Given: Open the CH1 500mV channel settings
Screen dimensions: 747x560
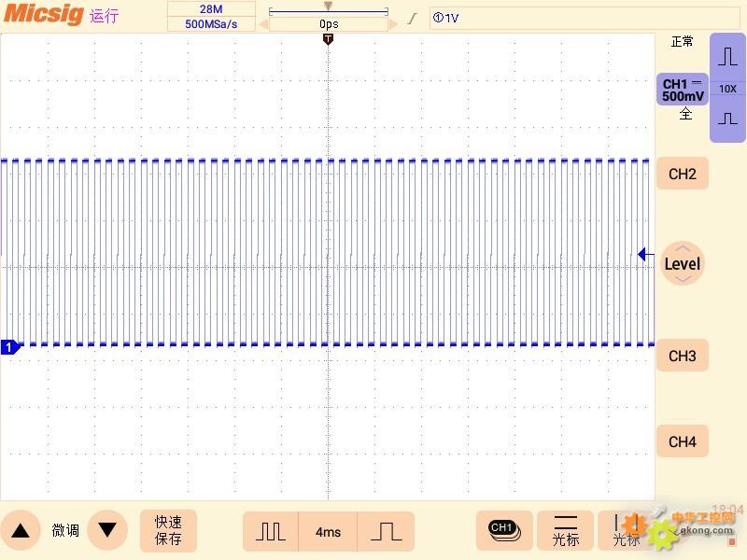Looking at the screenshot, I should tap(683, 90).
